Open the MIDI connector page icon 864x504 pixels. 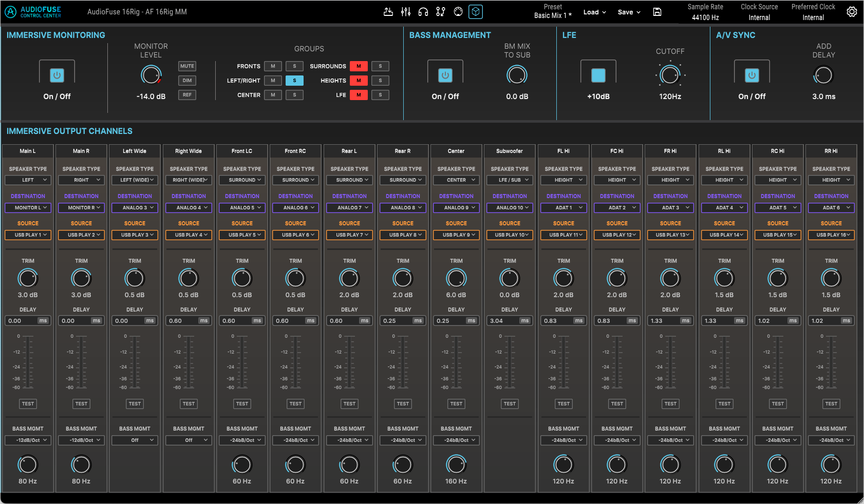pyautogui.click(x=458, y=12)
